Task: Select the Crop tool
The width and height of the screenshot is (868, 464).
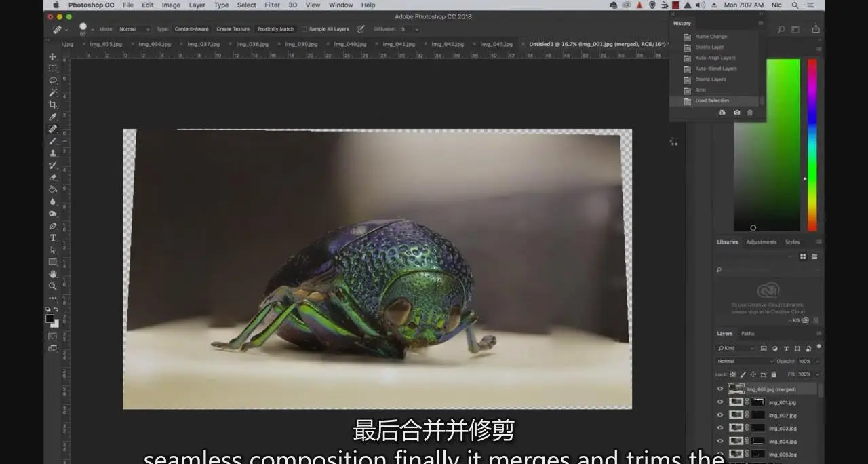Action: tap(53, 104)
